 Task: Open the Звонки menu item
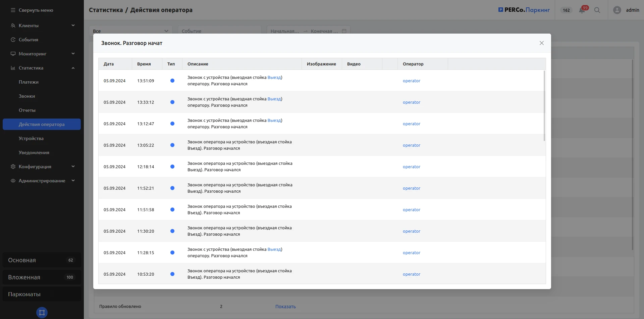pos(27,96)
